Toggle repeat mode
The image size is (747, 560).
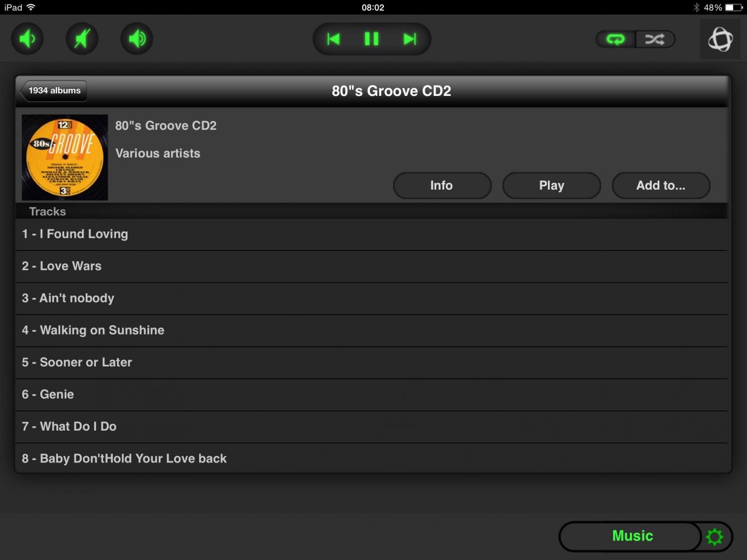tap(615, 39)
